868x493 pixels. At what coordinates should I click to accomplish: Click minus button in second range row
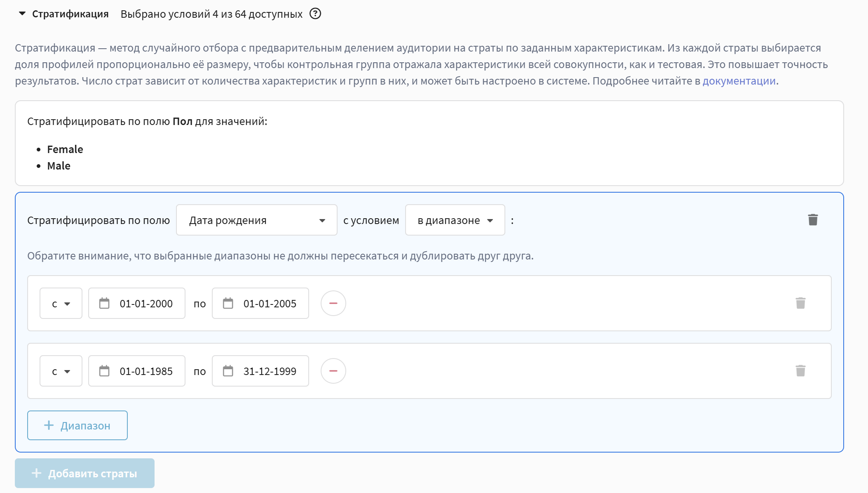(333, 371)
